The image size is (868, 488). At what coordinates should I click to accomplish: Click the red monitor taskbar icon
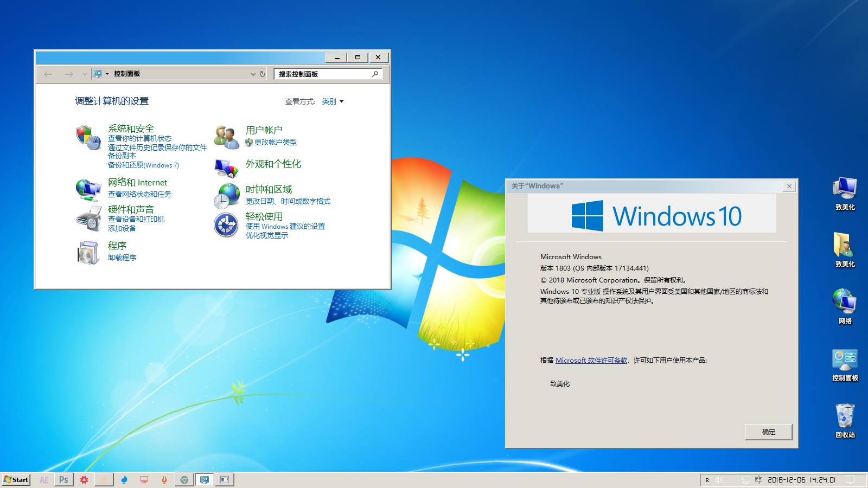(x=144, y=480)
